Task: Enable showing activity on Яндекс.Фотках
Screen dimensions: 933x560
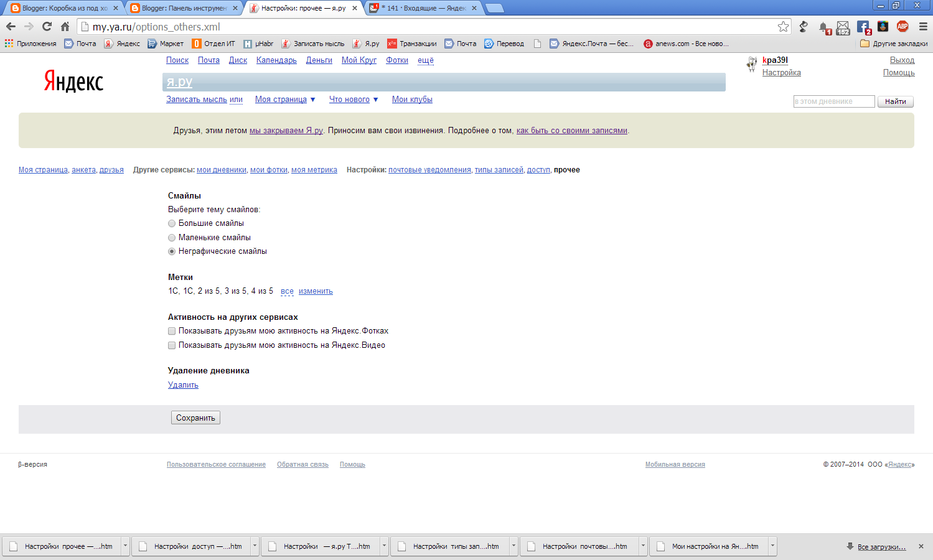Action: [172, 331]
